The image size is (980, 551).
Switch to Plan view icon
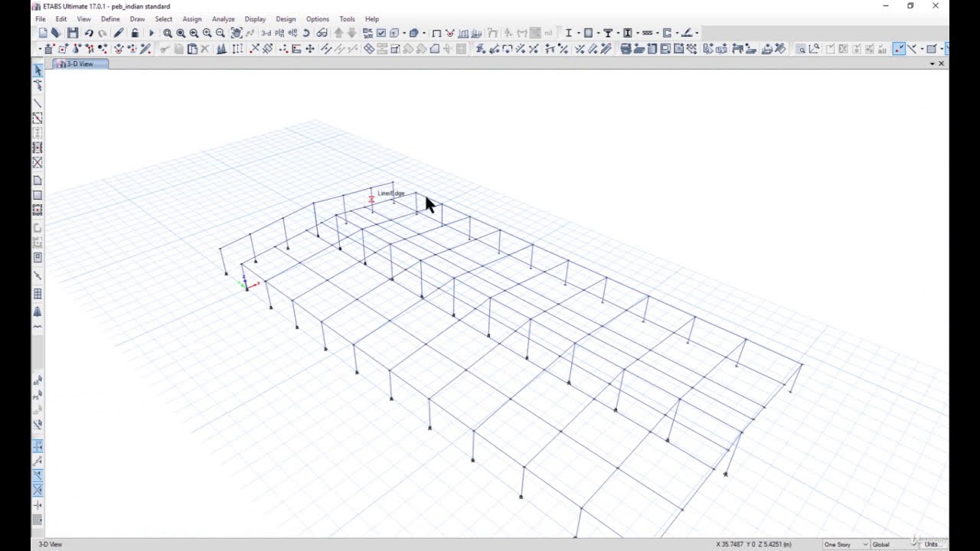pyautogui.click(x=279, y=33)
